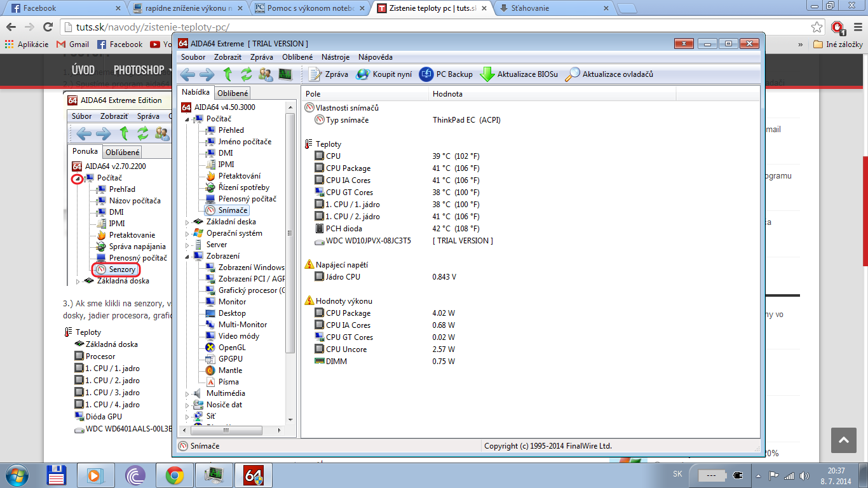Switch to the Oblíbené tab in AIDA64 panel
Image resolution: width=868 pixels, height=488 pixels.
click(233, 93)
